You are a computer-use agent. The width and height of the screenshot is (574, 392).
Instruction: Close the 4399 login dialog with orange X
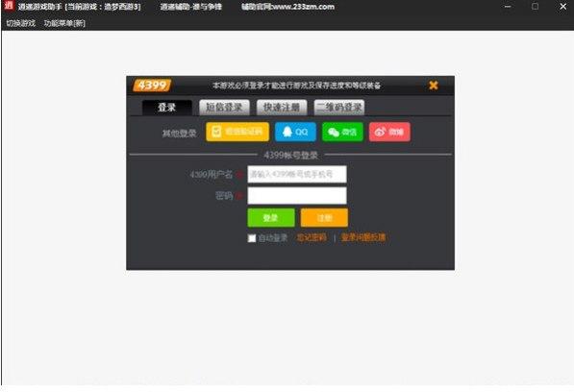coord(434,86)
